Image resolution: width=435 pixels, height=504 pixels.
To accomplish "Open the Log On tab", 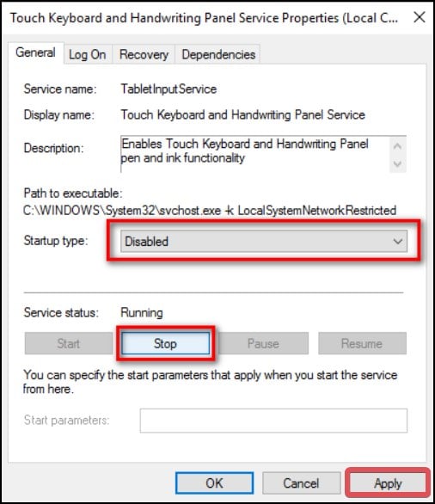I will pyautogui.click(x=88, y=55).
